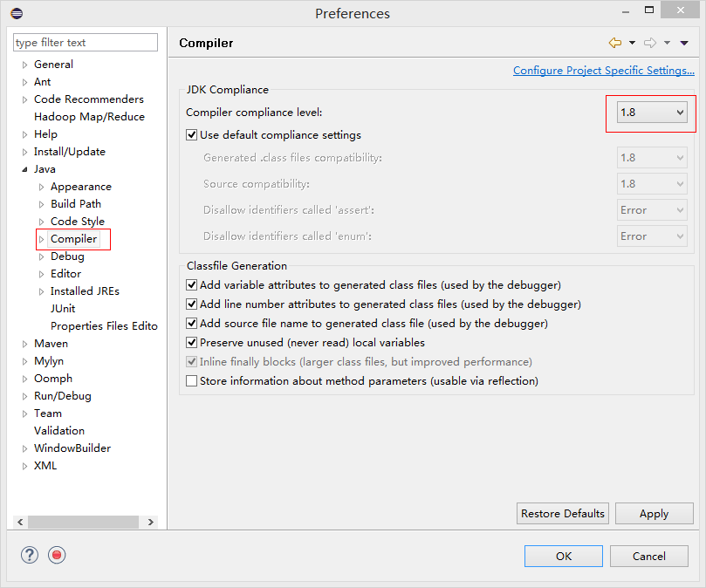Viewport: 706px width, 588px height.
Task: Open the forward history dropdown arrow
Action: pyautogui.click(x=668, y=43)
